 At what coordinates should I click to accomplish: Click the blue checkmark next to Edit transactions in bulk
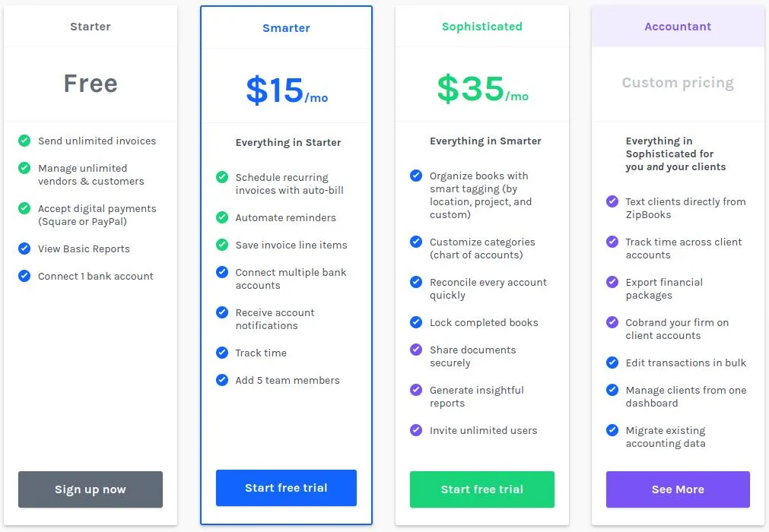[x=612, y=363]
